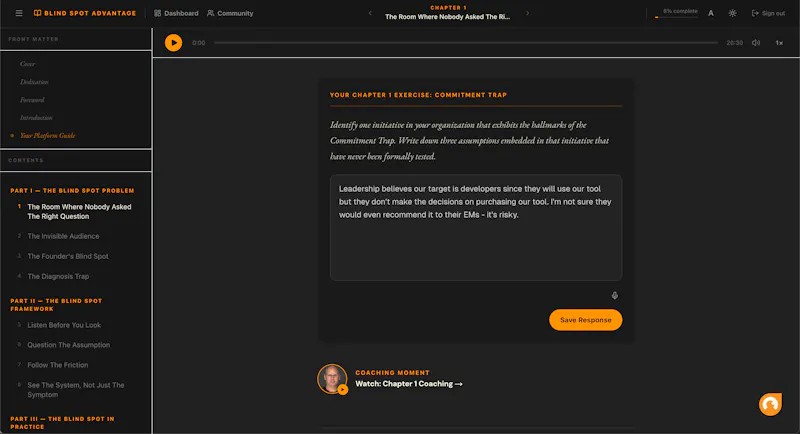Open the Community page
The width and height of the screenshot is (800, 434).
tap(230, 13)
